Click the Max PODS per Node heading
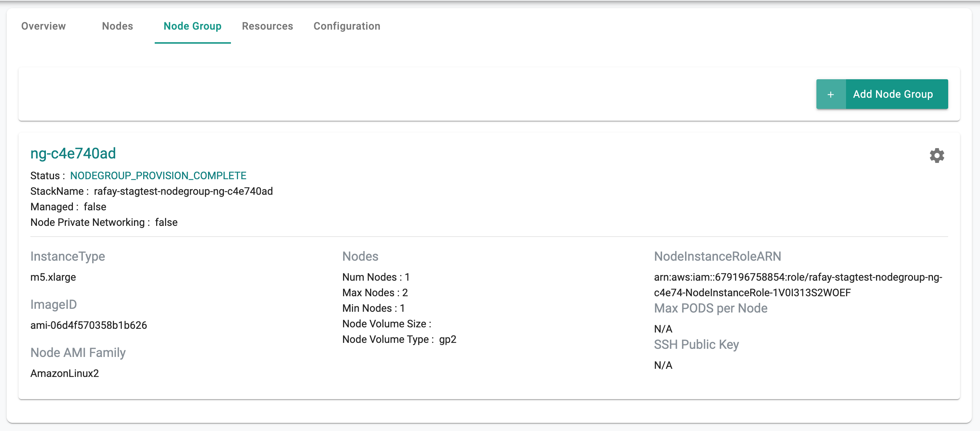The width and height of the screenshot is (980, 431). (x=711, y=308)
